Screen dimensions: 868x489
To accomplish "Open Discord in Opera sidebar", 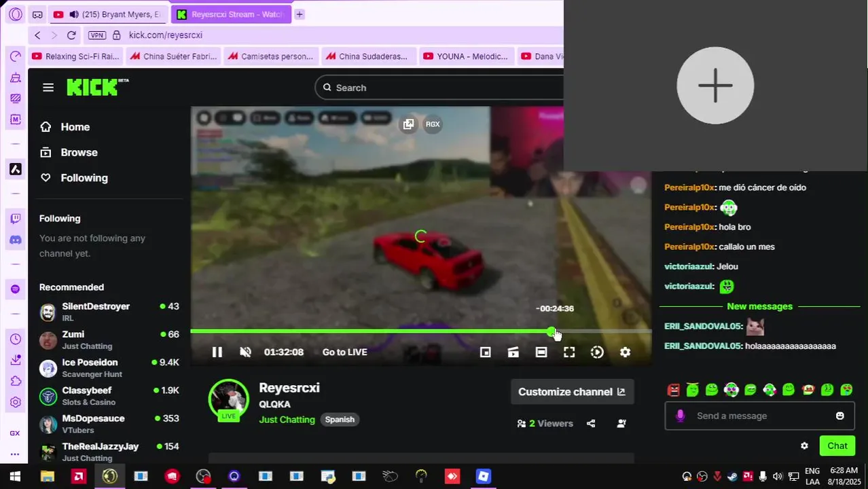I will click(16, 240).
